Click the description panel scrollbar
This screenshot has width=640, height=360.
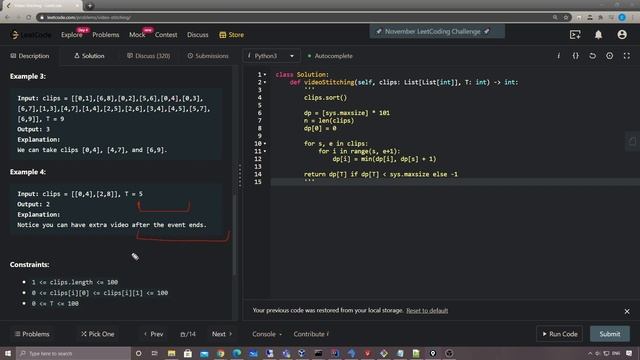(234, 235)
